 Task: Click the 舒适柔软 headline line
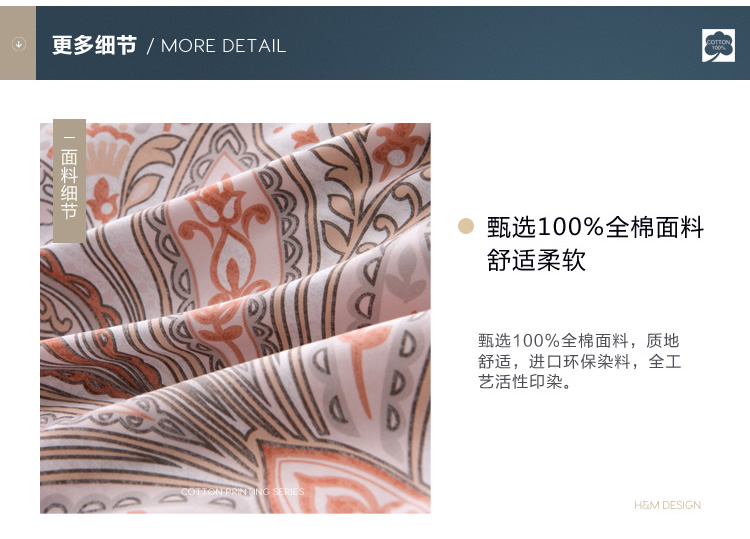click(536, 260)
